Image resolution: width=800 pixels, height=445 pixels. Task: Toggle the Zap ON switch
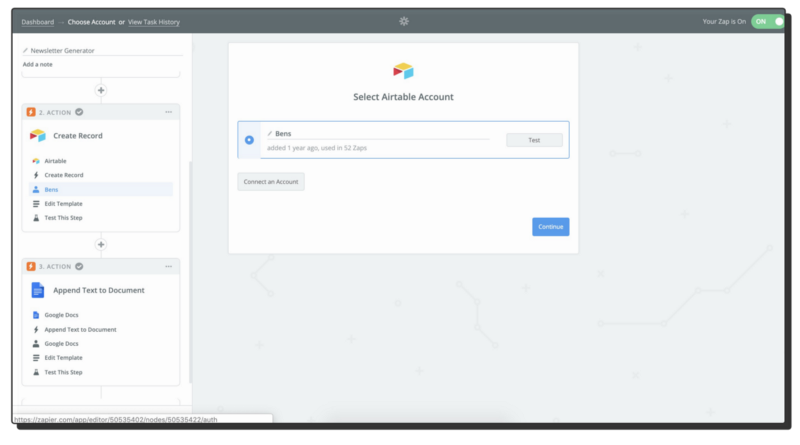[767, 21]
